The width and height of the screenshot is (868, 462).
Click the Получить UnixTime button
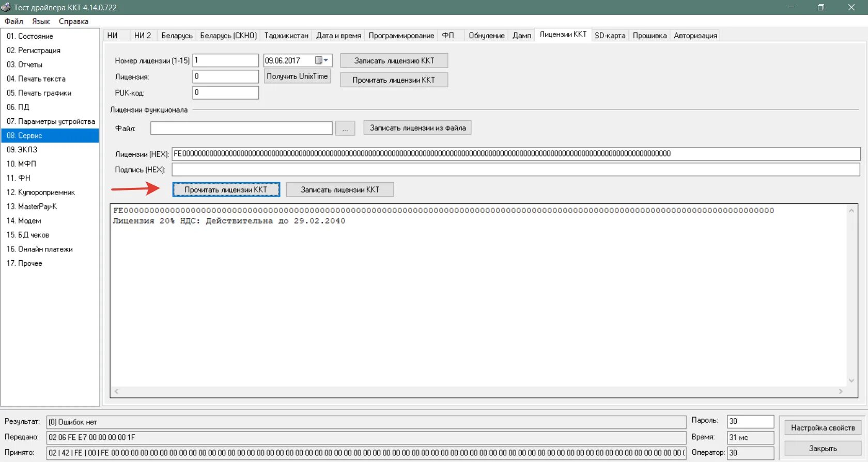coord(297,76)
